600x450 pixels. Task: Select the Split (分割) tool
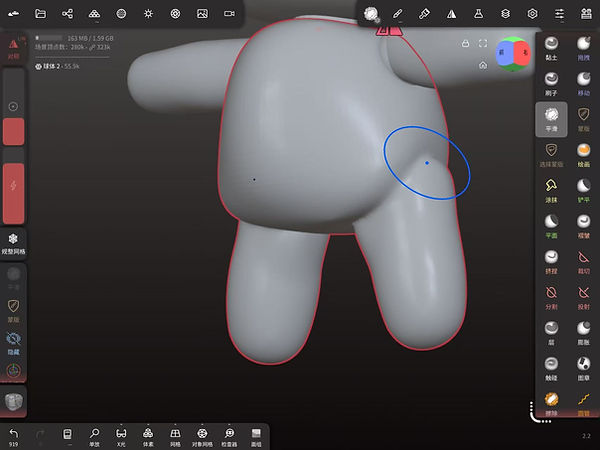click(551, 297)
